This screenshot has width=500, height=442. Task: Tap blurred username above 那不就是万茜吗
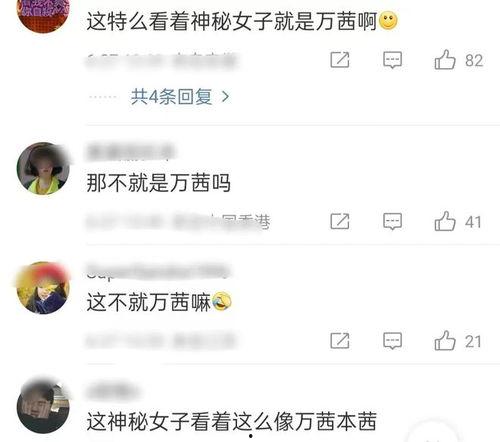click(x=131, y=152)
